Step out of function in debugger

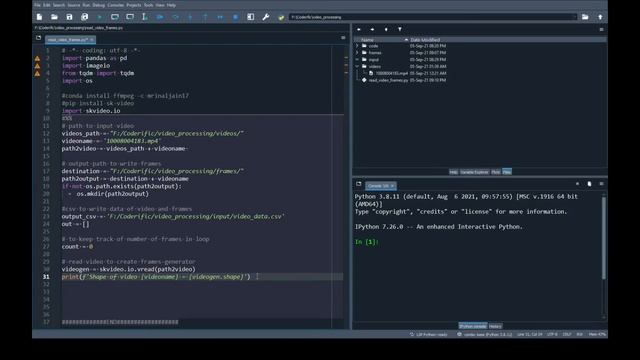205,17
